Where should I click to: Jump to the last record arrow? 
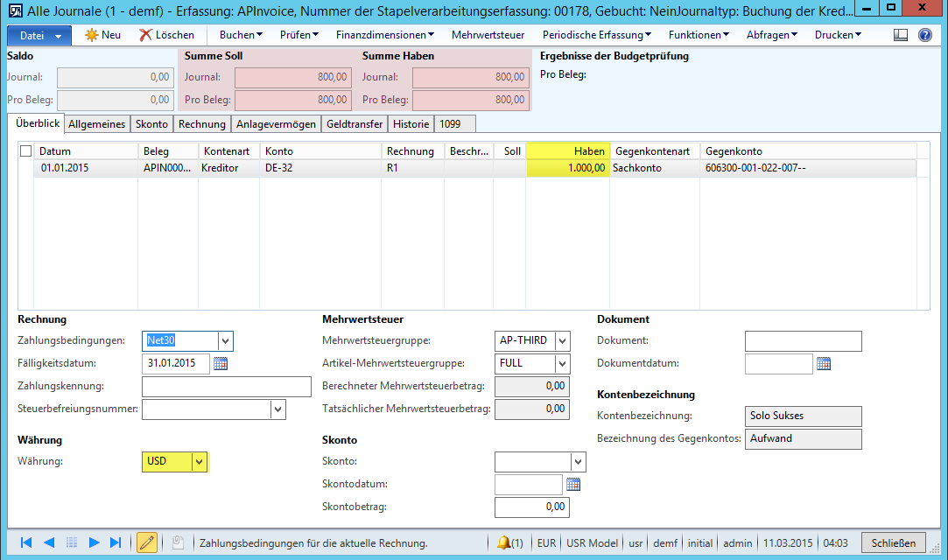[116, 542]
